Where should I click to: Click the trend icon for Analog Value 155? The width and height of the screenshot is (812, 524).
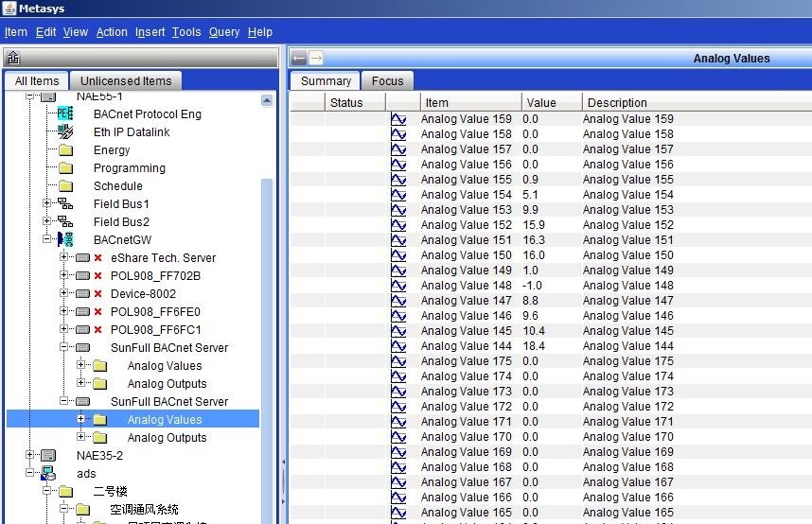coord(398,180)
